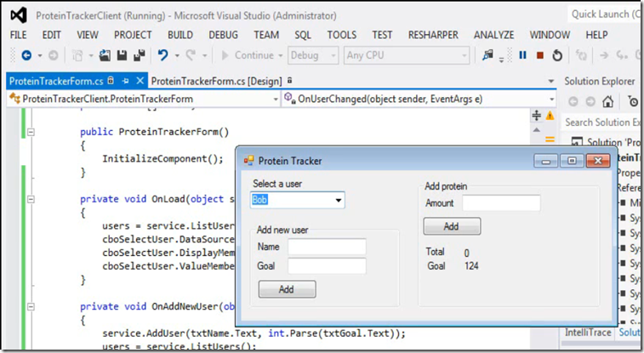Click the Search Solution Explorer box
Image resolution: width=644 pixels, height=353 pixels.
tap(602, 122)
